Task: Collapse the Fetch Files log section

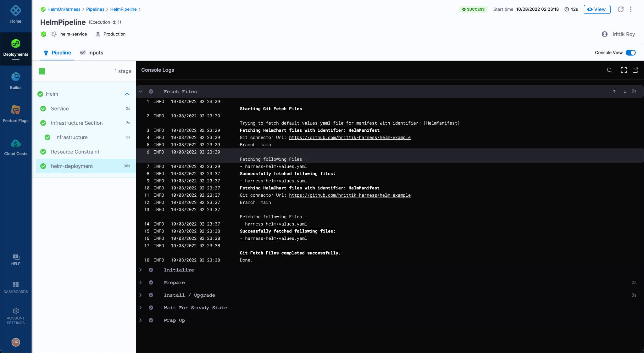Action: click(140, 92)
